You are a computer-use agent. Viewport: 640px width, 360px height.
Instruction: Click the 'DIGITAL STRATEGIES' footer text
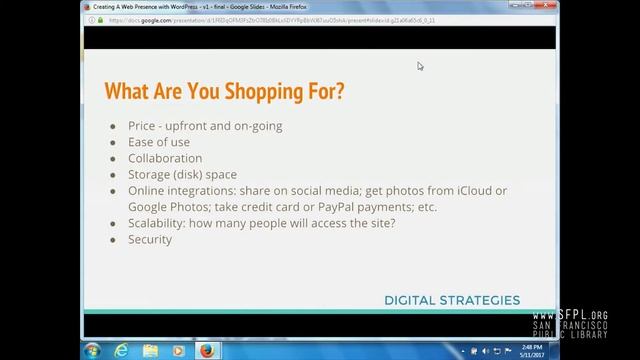point(452,300)
